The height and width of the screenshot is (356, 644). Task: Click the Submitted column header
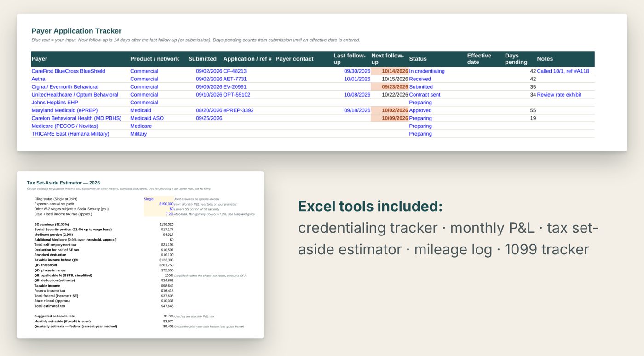point(202,59)
